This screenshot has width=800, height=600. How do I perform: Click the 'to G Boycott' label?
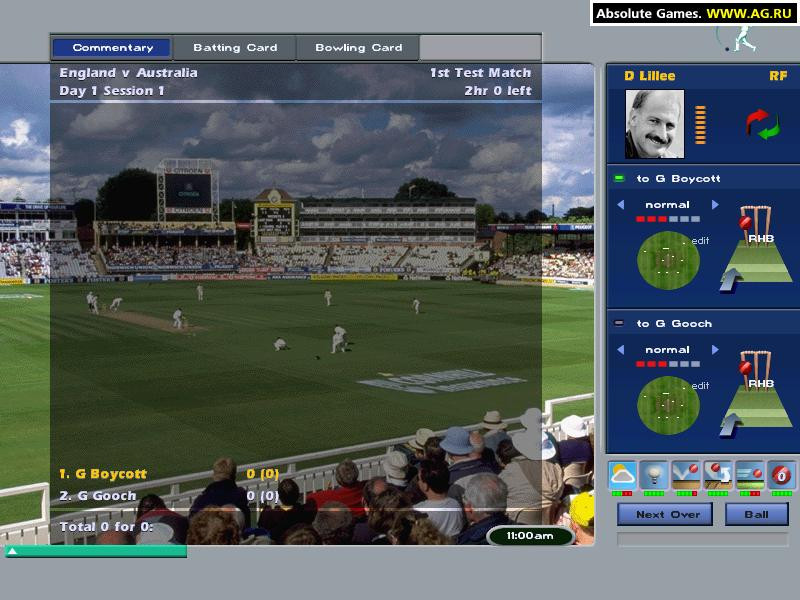tap(678, 179)
